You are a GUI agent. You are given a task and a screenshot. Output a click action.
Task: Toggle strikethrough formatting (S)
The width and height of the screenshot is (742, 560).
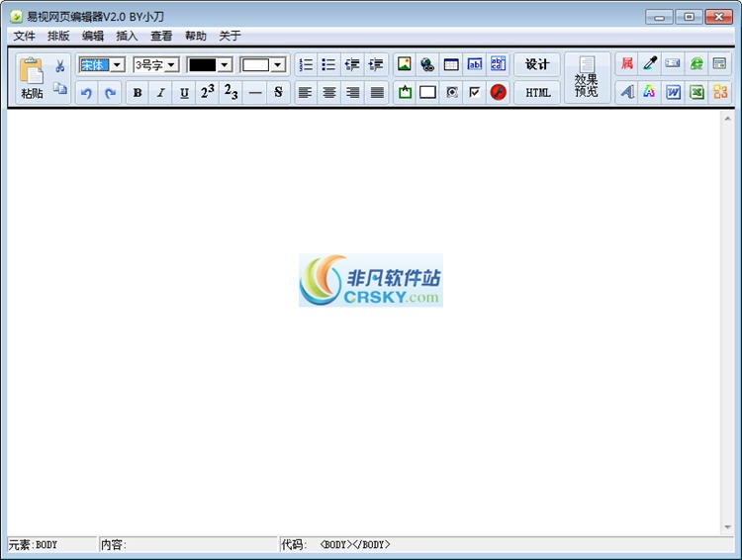click(278, 92)
